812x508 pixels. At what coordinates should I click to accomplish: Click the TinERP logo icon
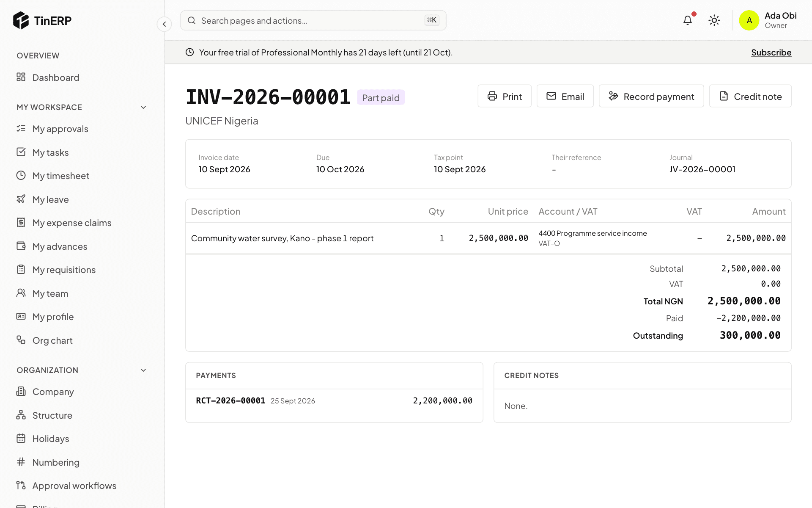(21, 20)
